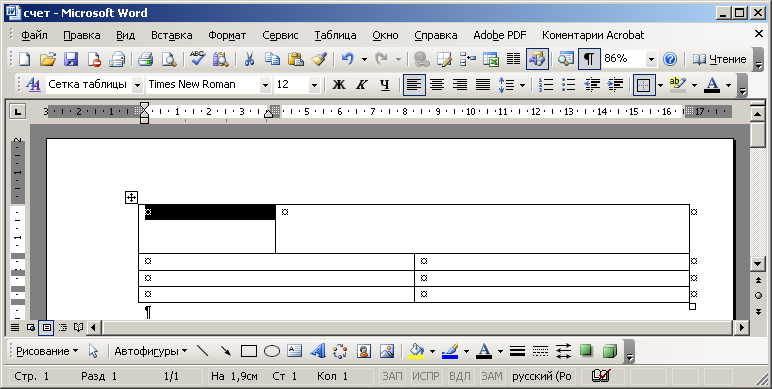Insert picture from file
Image resolution: width=772 pixels, height=389 pixels.
[x=387, y=351]
